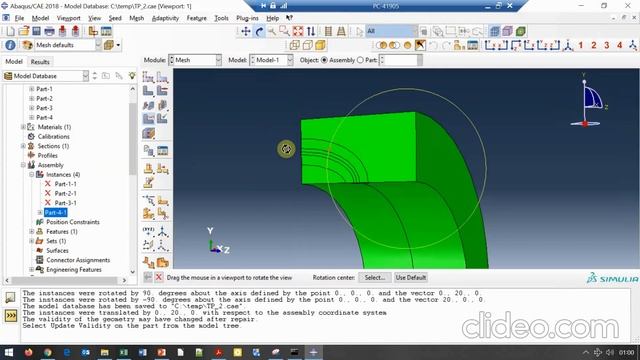Screen dimensions: 640x360
Task: Select the Rotate View tool
Action: pyautogui.click(x=259, y=31)
